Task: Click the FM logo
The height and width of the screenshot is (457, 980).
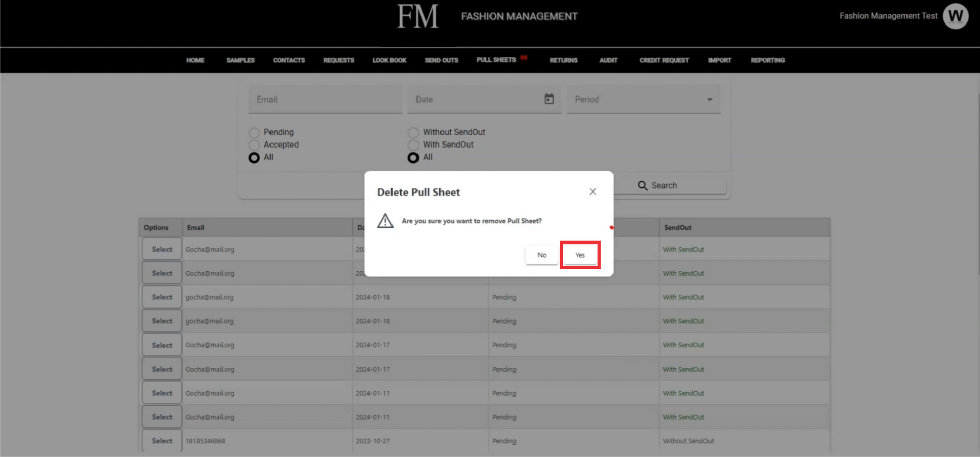Action: (418, 16)
